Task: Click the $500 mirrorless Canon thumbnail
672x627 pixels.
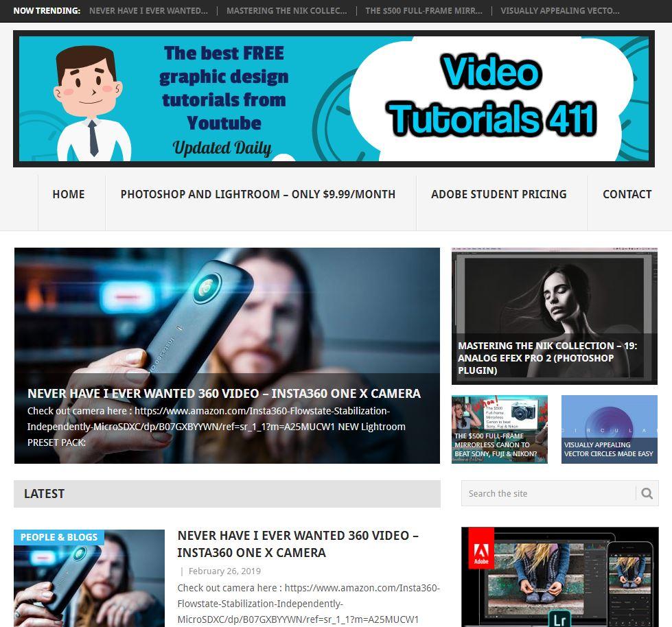Action: tap(499, 429)
